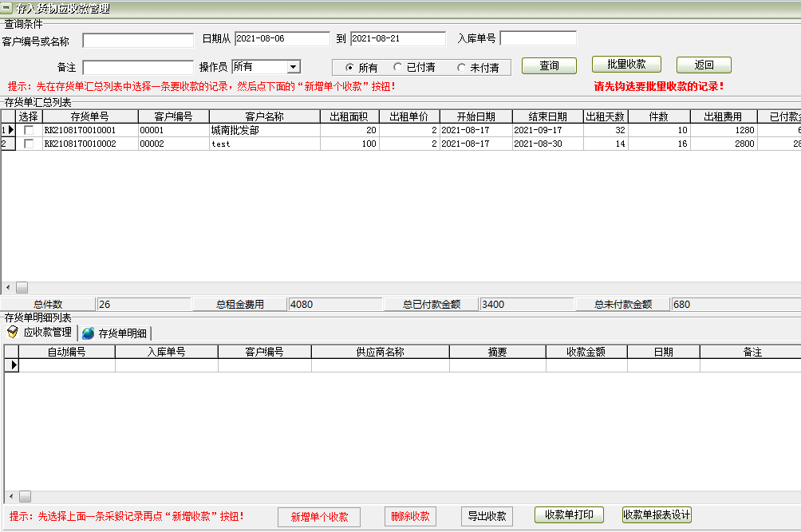Image resolution: width=801 pixels, height=532 pixels.
Task: Click the 城南批发部 customer name cell
Action: point(265,130)
